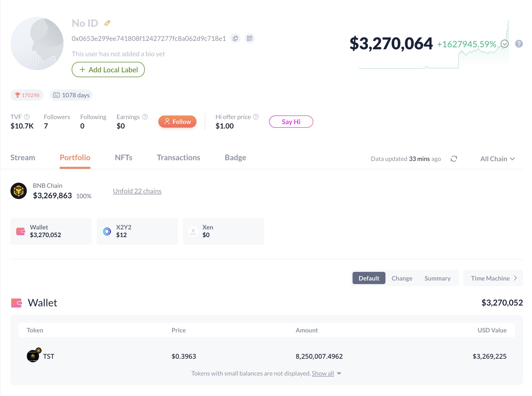Expand hidden tokens via Show all
The height and width of the screenshot is (396, 532).
(x=323, y=374)
